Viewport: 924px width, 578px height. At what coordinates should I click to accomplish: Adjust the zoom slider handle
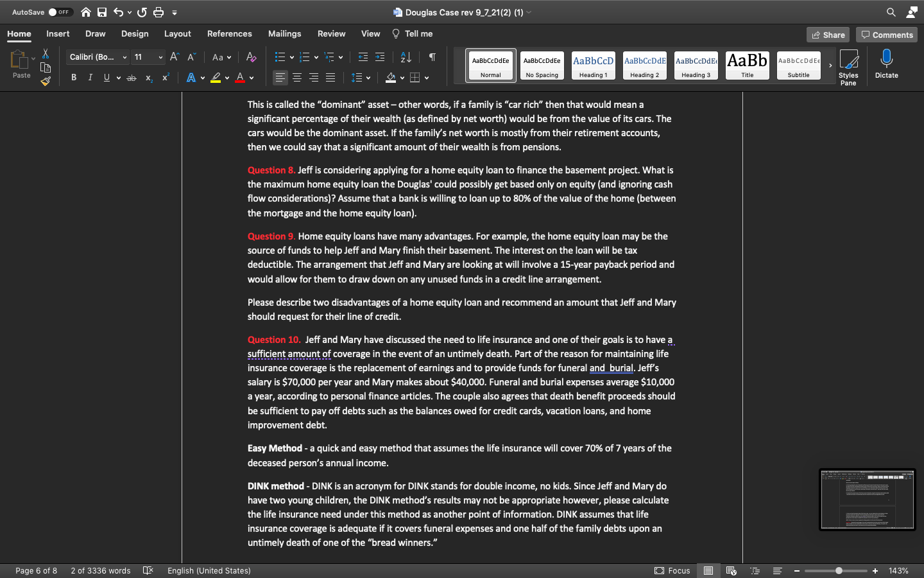point(839,570)
